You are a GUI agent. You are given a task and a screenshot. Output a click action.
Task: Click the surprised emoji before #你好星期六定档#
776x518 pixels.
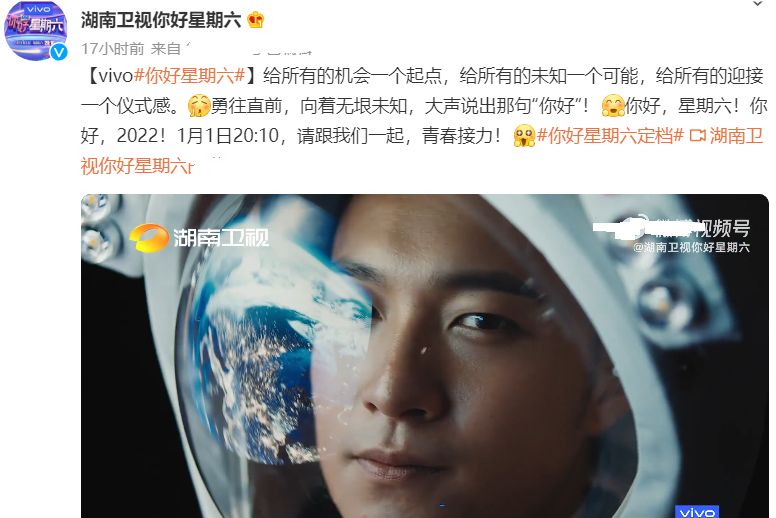coord(525,136)
